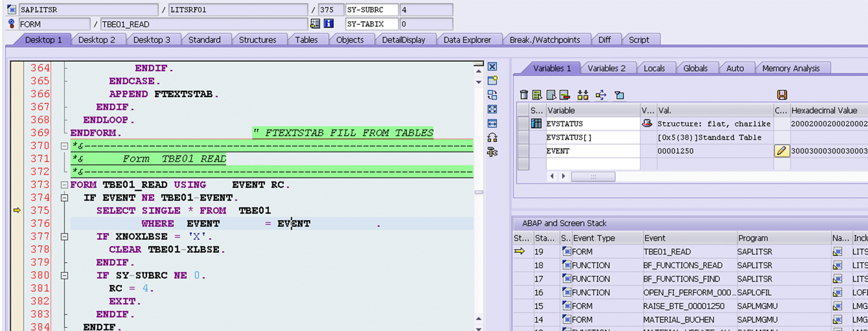Click variable table scroll right arrow
The height and width of the screenshot is (331, 868).
tap(563, 176)
